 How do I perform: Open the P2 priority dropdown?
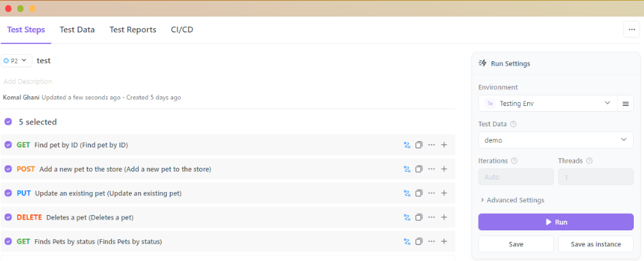pyautogui.click(x=17, y=61)
